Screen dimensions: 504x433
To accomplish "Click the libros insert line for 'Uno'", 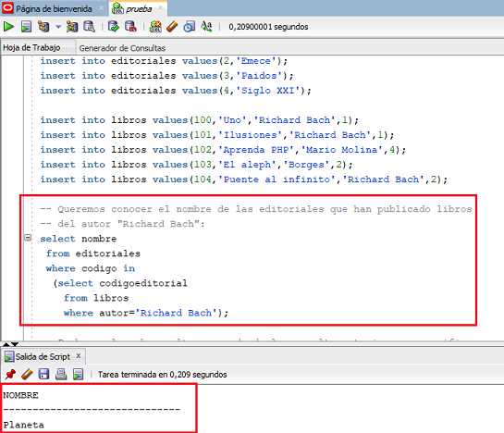I will pos(199,120).
